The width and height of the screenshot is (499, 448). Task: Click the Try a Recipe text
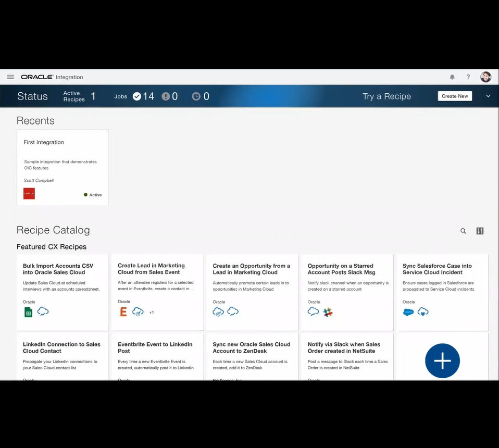386,96
